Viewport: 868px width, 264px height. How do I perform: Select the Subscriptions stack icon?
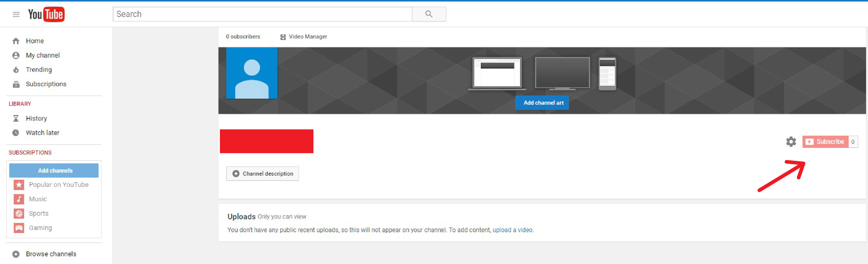(x=16, y=84)
